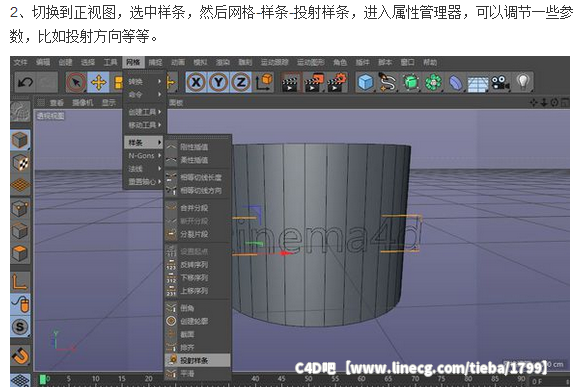
Task: Add a light bulb object
Action: pyautogui.click(x=522, y=82)
